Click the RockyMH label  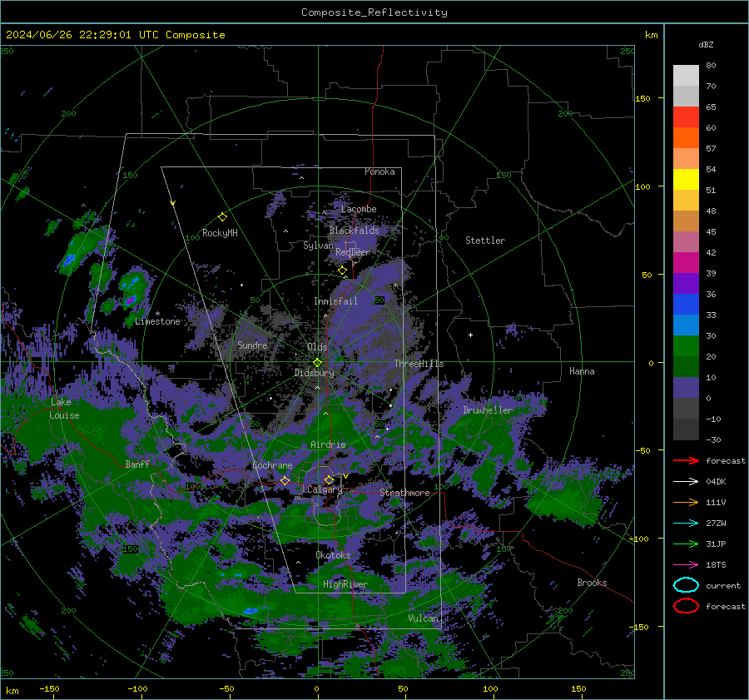tap(220, 233)
